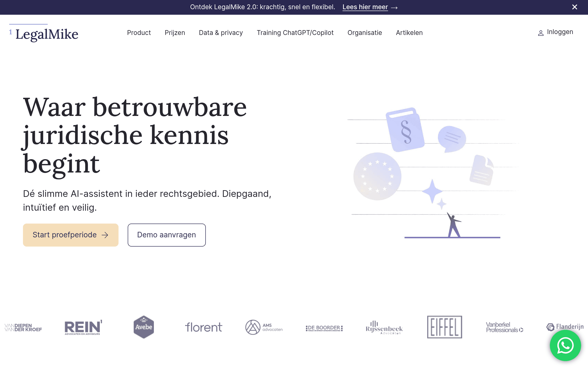
Task: Click the Avebe hexagon logo
Action: [x=144, y=327]
